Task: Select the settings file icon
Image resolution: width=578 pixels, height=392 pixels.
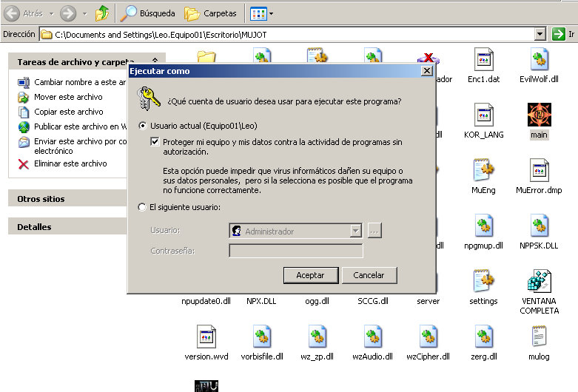Action: (x=483, y=281)
